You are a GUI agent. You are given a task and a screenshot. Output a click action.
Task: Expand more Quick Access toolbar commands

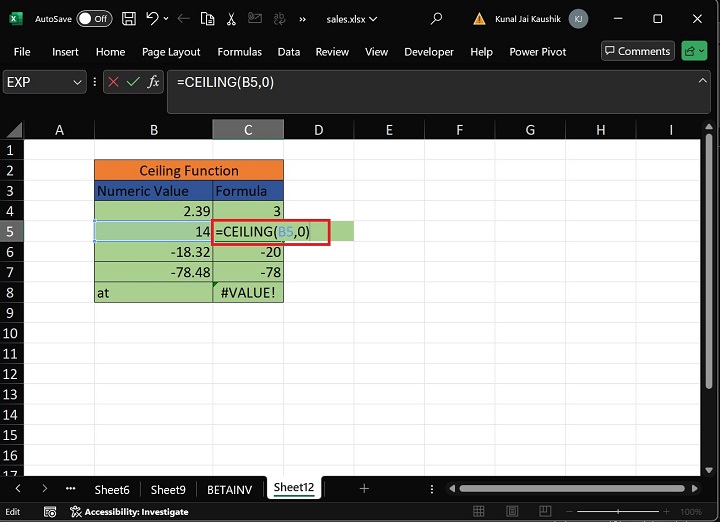302,19
